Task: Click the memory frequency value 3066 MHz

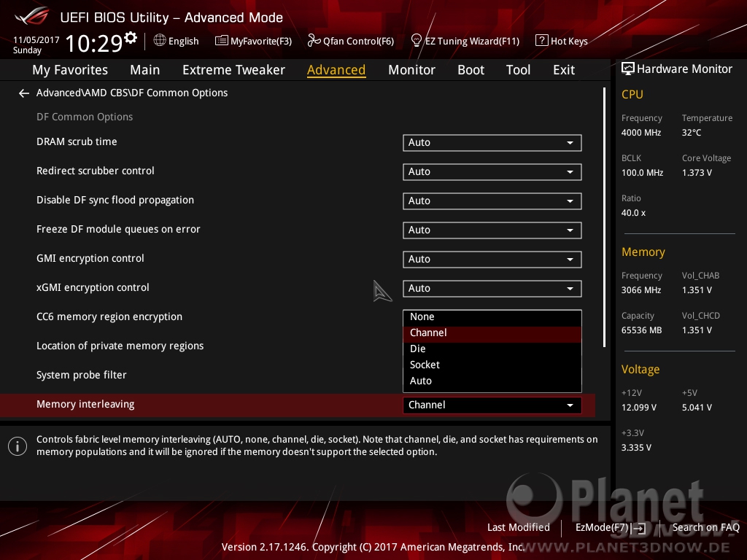Action: pos(641,290)
